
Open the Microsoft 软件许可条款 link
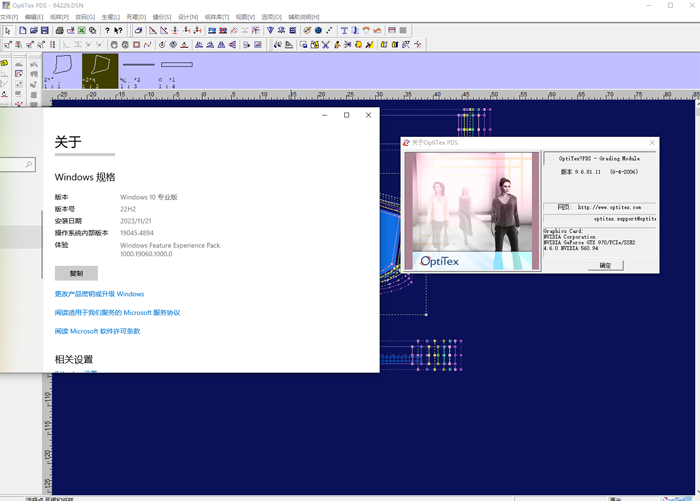coord(97,331)
